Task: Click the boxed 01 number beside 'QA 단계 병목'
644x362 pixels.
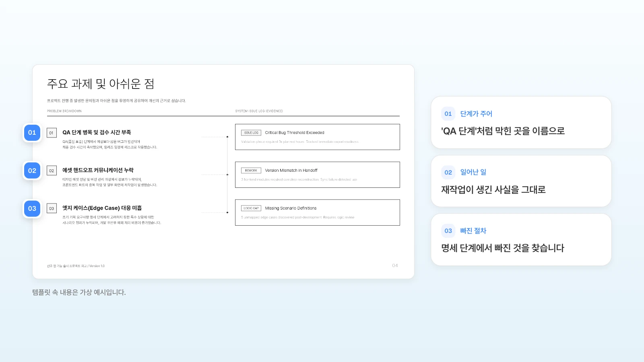Action: click(x=52, y=133)
